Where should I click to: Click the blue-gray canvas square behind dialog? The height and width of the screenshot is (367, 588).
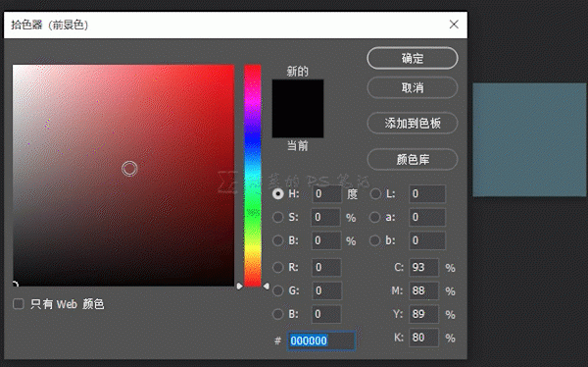click(x=529, y=139)
